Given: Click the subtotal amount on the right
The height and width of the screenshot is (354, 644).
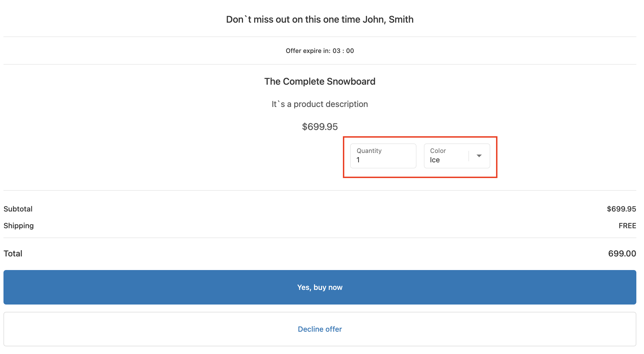Looking at the screenshot, I should [621, 209].
